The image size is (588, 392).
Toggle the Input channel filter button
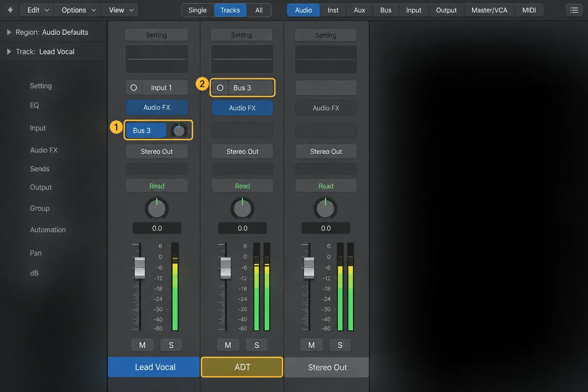pos(414,10)
